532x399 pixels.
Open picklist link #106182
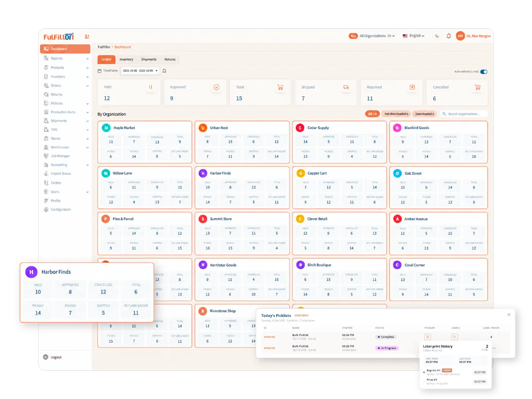point(270,348)
